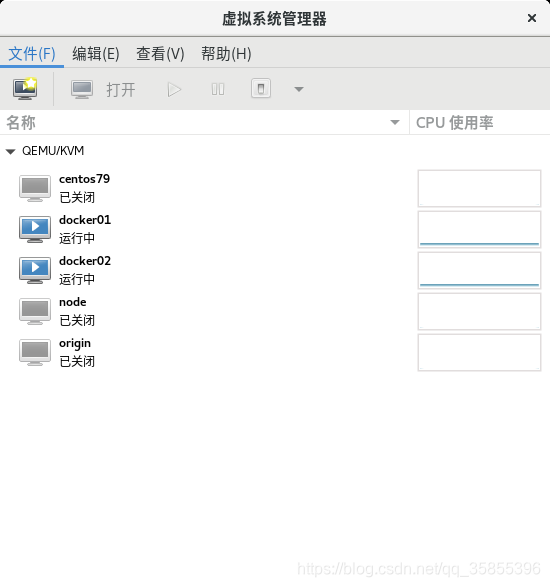Open the 文件(F) menu
Viewport: 550px width, 587px height.
[x=32, y=54]
